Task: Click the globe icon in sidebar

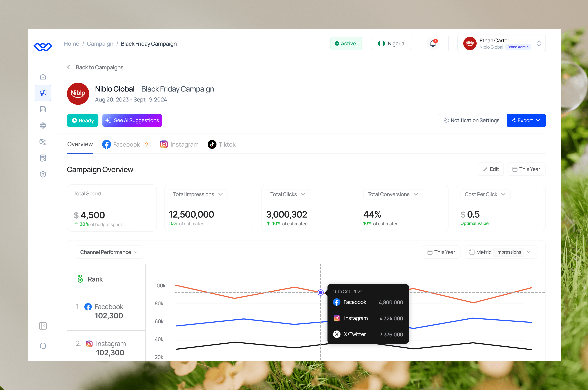Action: (43, 125)
